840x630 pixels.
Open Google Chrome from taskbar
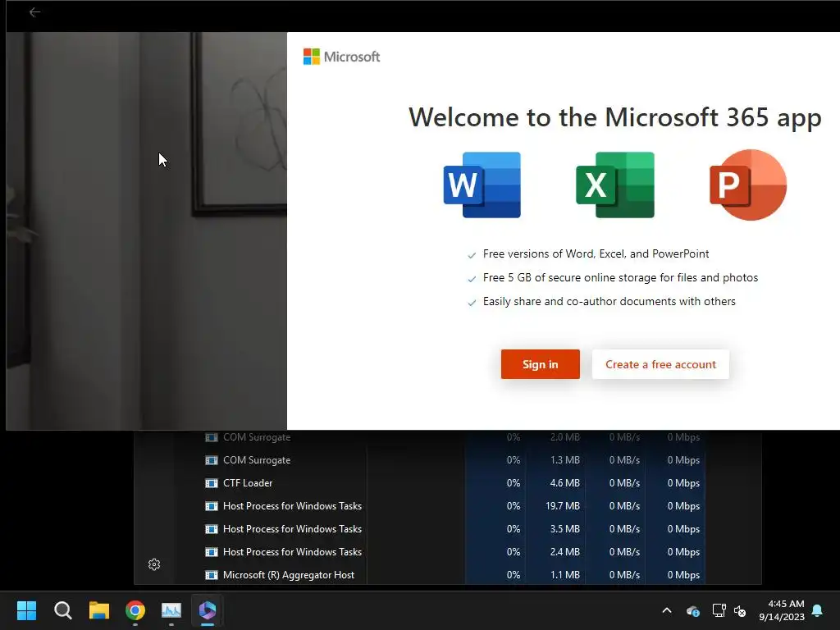coord(135,610)
